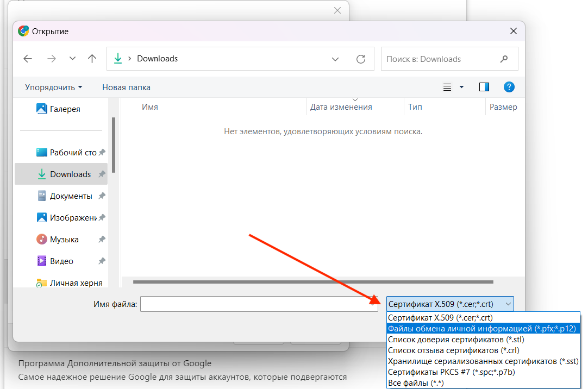This screenshot has height=389, width=588.
Task: Click the Рабочий стол monitor icon
Action: click(41, 152)
